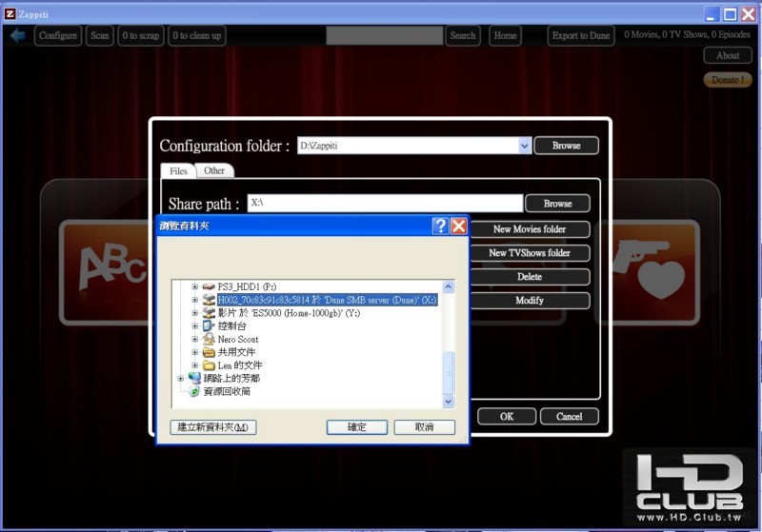
Task: Minimize the Zappiti window
Action: click(712, 14)
